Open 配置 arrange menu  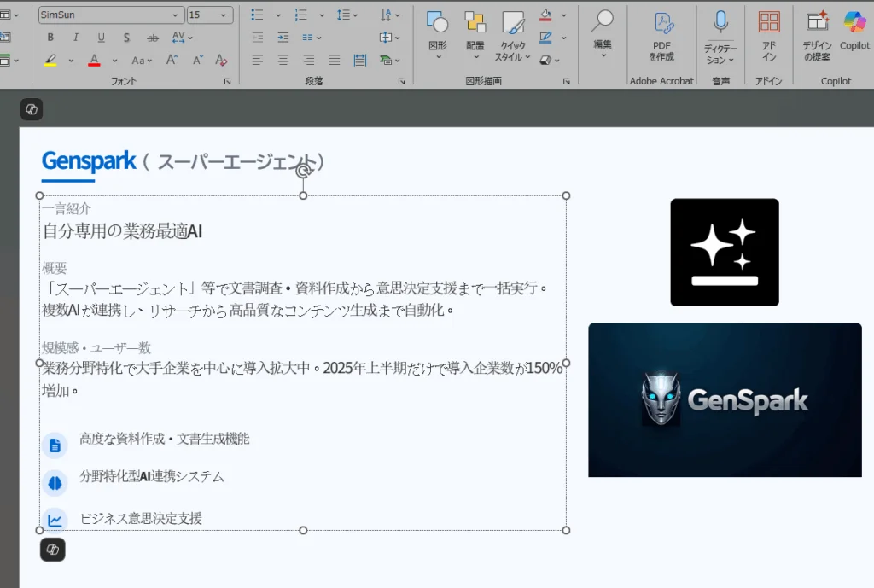pyautogui.click(x=475, y=34)
